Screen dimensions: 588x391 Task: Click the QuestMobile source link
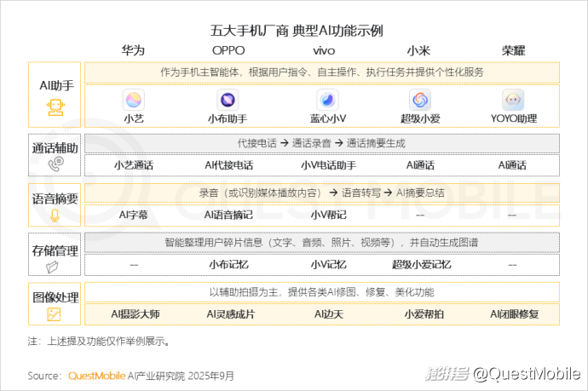coord(95,375)
